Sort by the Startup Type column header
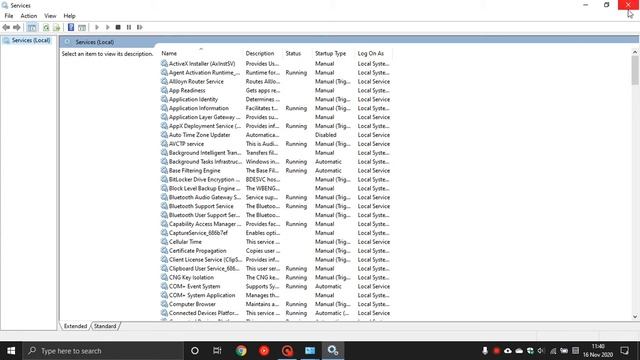Image resolution: width=640 pixels, height=360 pixels. coord(330,53)
